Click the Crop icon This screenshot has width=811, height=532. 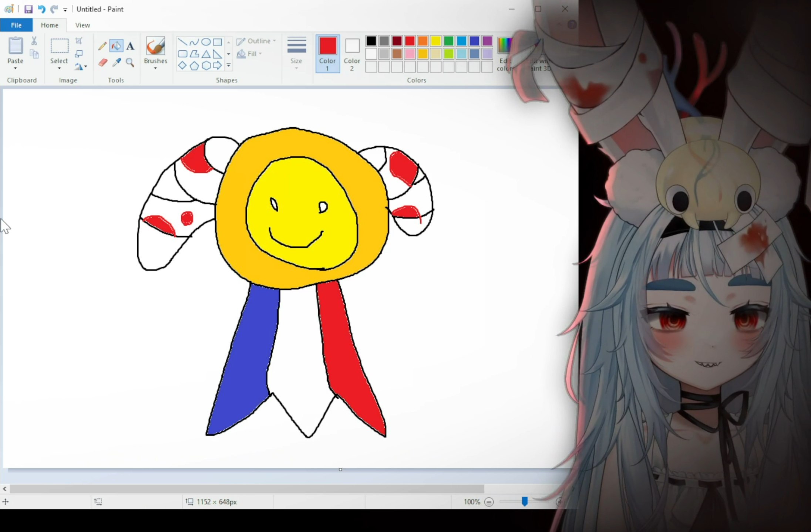[x=78, y=41]
